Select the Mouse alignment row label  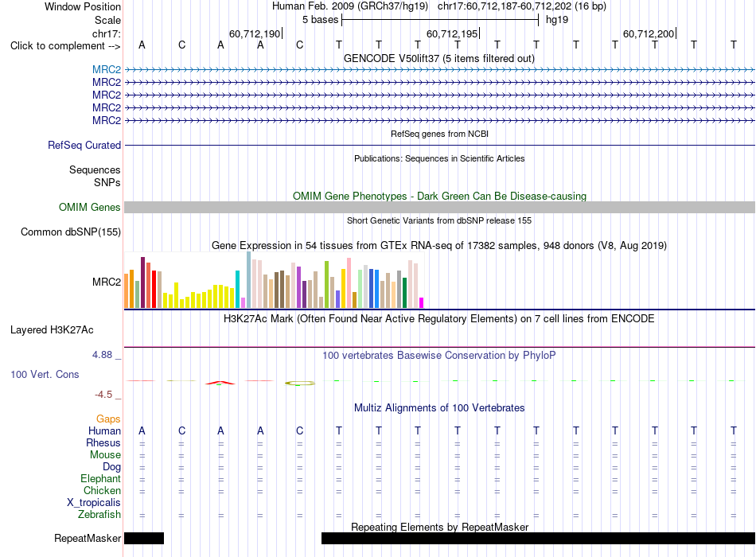[x=105, y=455]
